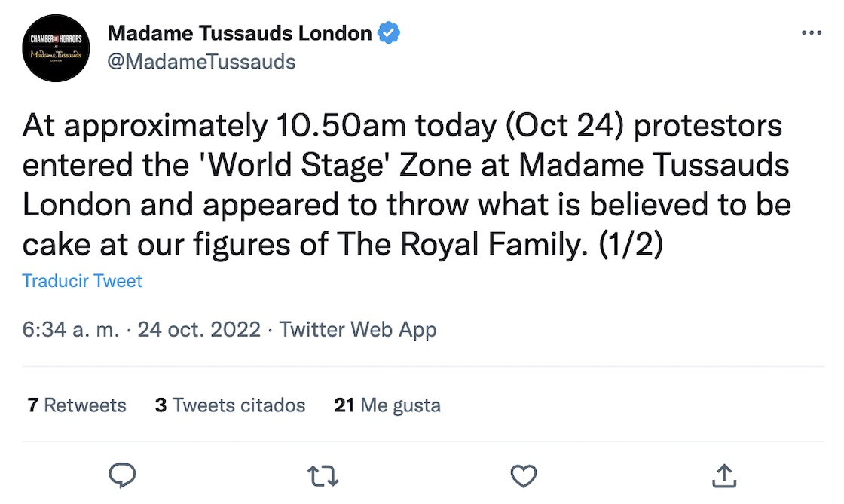Open the 6:34 a. m. timestamp link
The width and height of the screenshot is (844, 504).
[x=71, y=329]
